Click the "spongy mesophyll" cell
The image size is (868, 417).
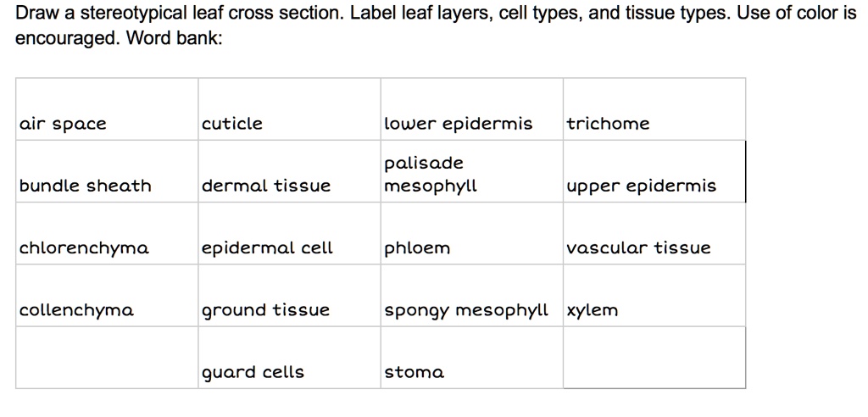point(465,310)
